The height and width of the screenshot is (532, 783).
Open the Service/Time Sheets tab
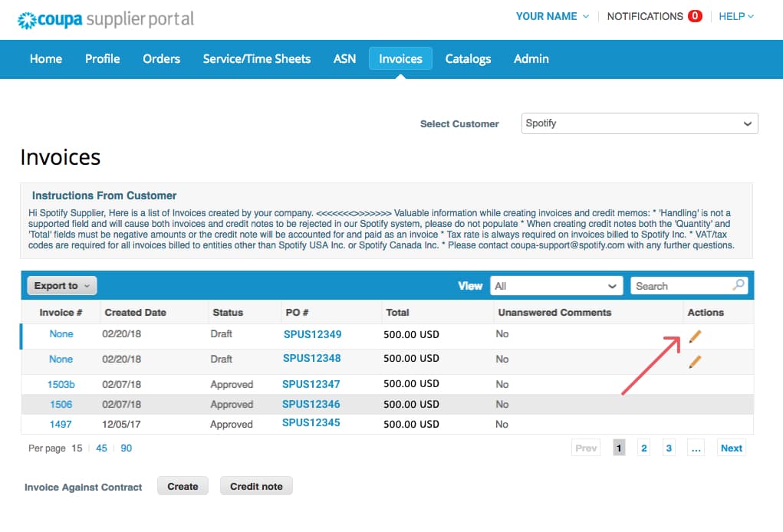click(257, 59)
